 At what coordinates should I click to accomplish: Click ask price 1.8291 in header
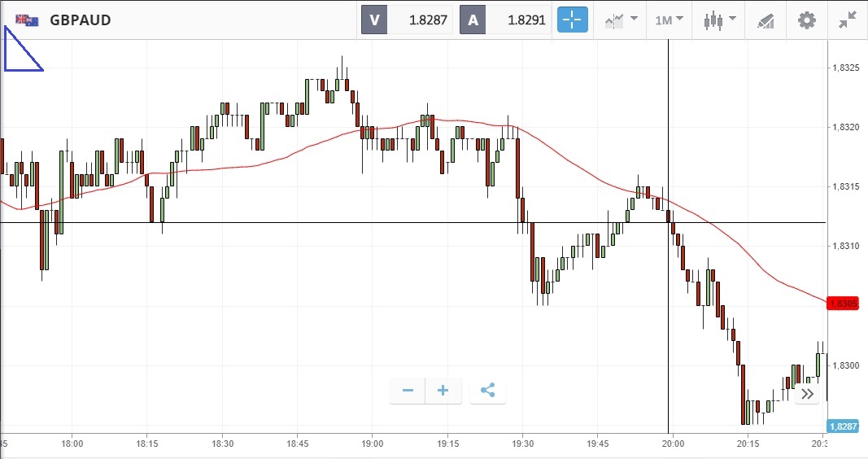tap(526, 20)
